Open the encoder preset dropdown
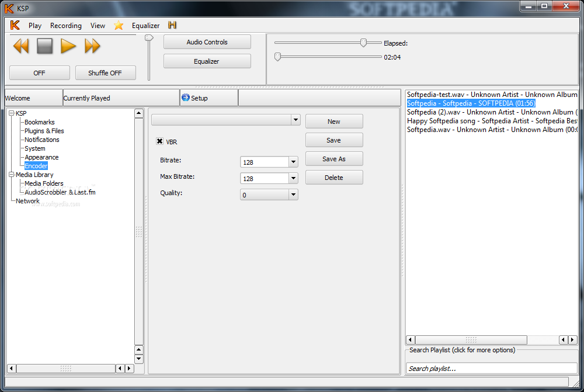Image resolution: width=584 pixels, height=392 pixels. [296, 120]
